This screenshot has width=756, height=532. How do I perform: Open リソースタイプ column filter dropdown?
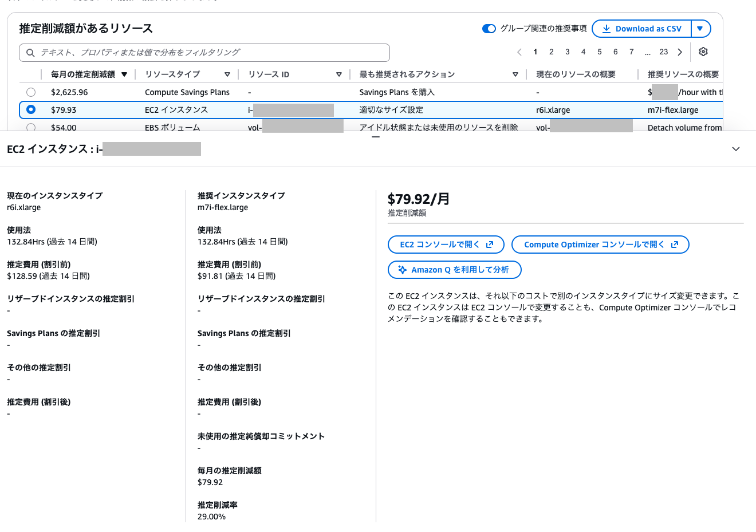(x=227, y=74)
